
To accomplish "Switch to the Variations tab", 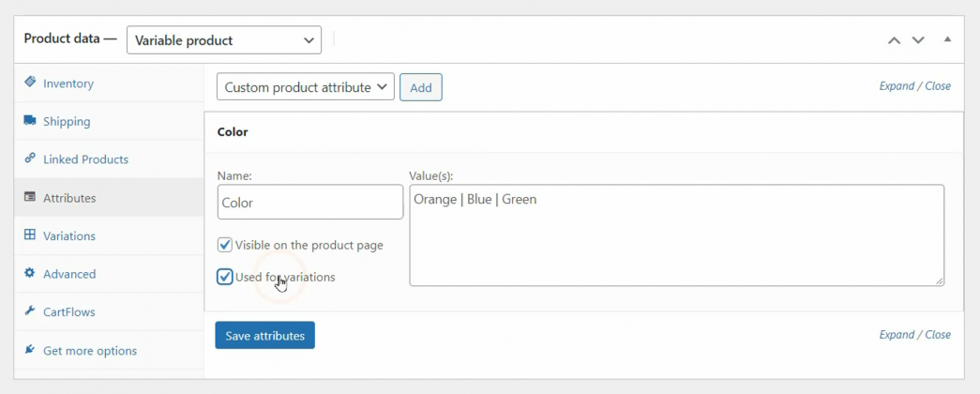I will click(69, 236).
